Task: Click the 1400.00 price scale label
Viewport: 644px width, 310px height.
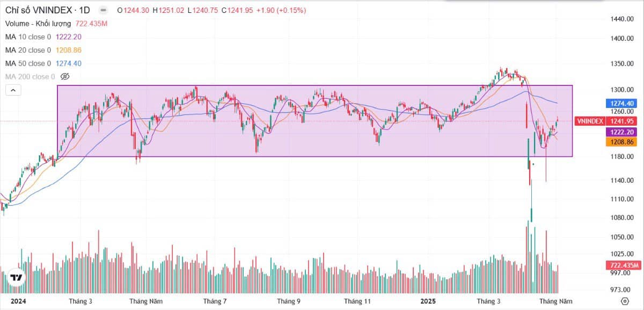Action: coord(623,39)
